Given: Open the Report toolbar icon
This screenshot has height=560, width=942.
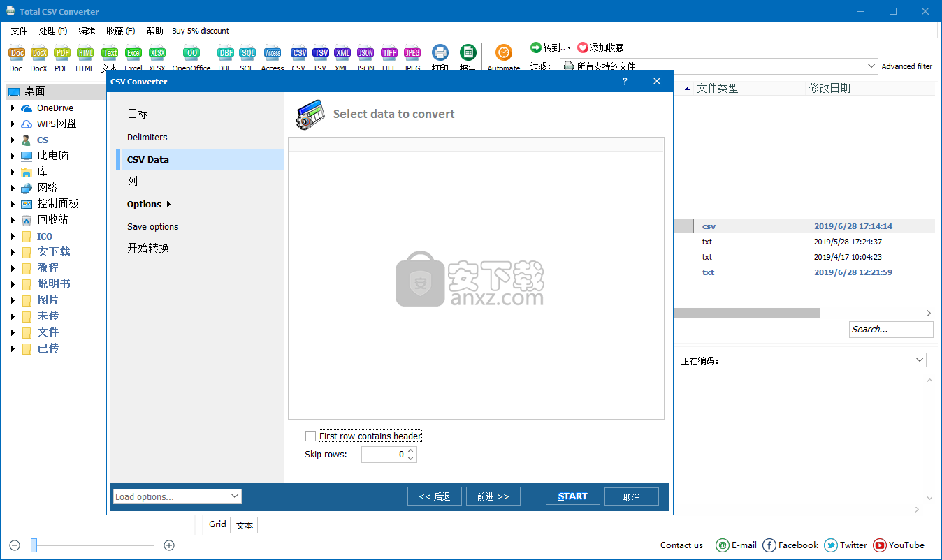Looking at the screenshot, I should pos(468,53).
